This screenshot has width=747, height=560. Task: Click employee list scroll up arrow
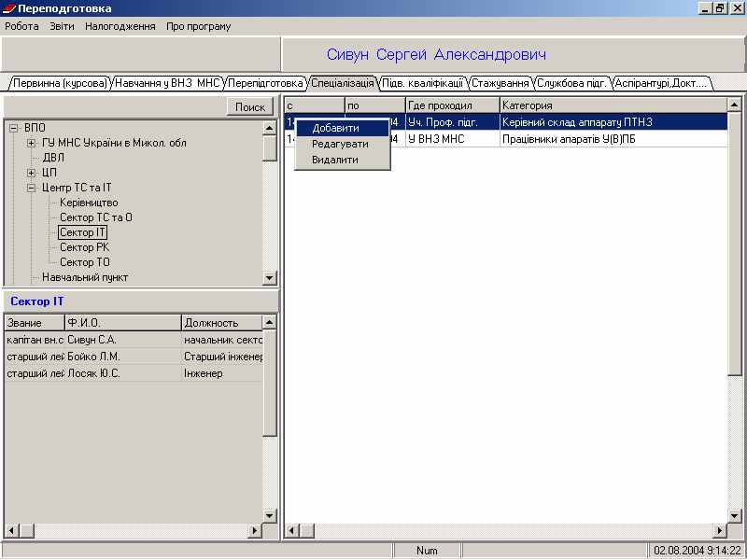tap(270, 322)
